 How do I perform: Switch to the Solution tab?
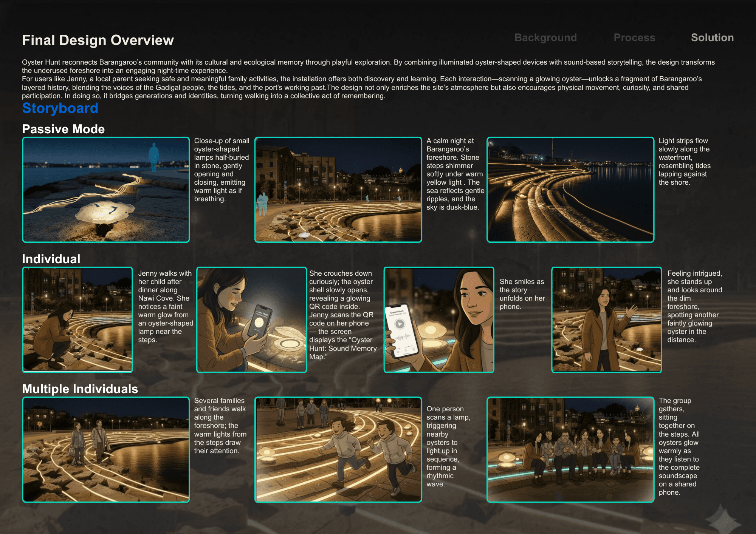tap(712, 38)
